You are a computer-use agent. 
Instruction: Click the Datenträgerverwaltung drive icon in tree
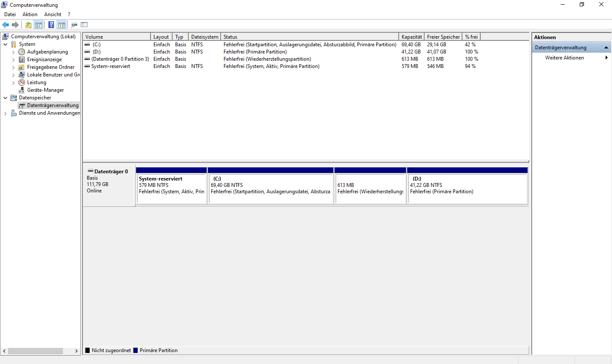pyautogui.click(x=22, y=105)
